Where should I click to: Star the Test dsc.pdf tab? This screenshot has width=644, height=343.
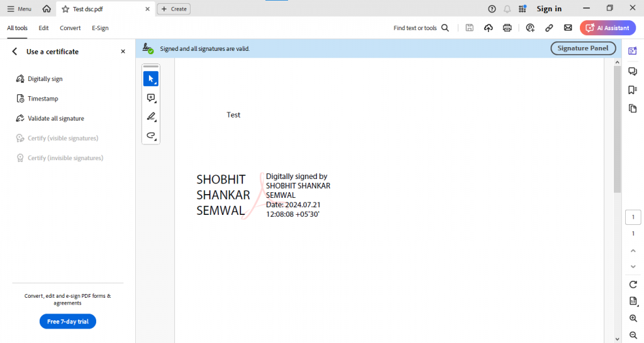point(65,9)
